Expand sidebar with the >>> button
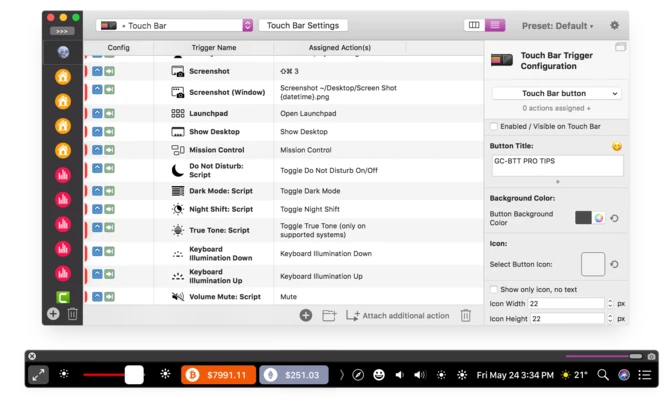The height and width of the screenshot is (400, 672). (62, 31)
